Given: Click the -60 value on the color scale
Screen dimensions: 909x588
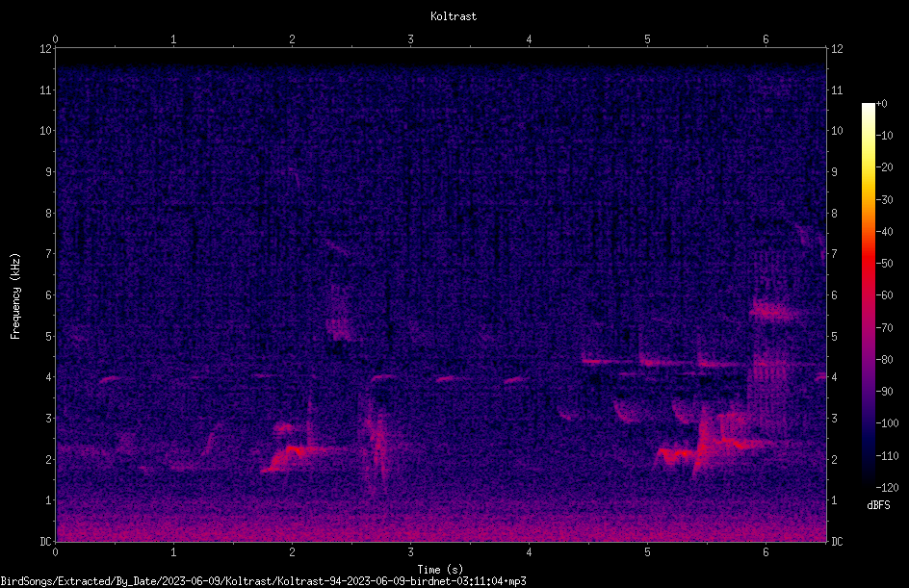Looking at the screenshot, I should tap(885, 295).
